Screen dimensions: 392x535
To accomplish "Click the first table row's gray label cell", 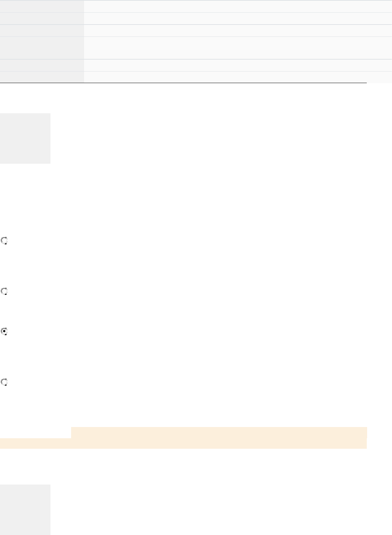I will 42,6.
